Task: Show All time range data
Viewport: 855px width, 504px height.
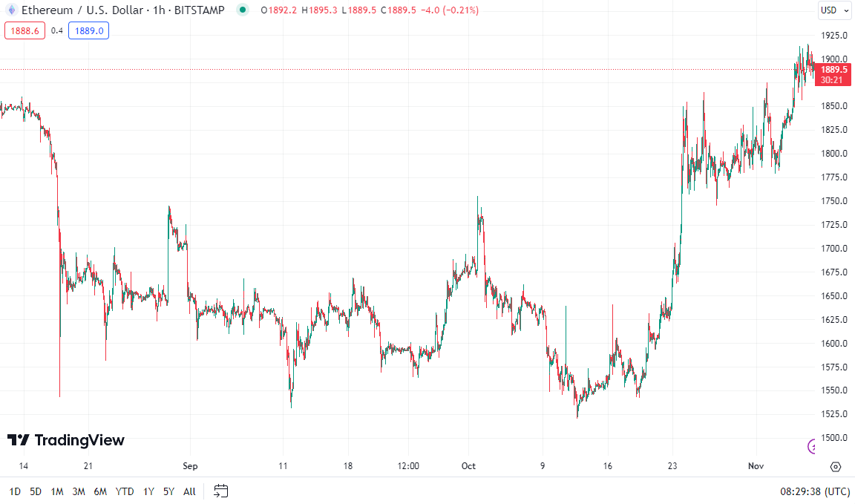Action: click(x=189, y=491)
